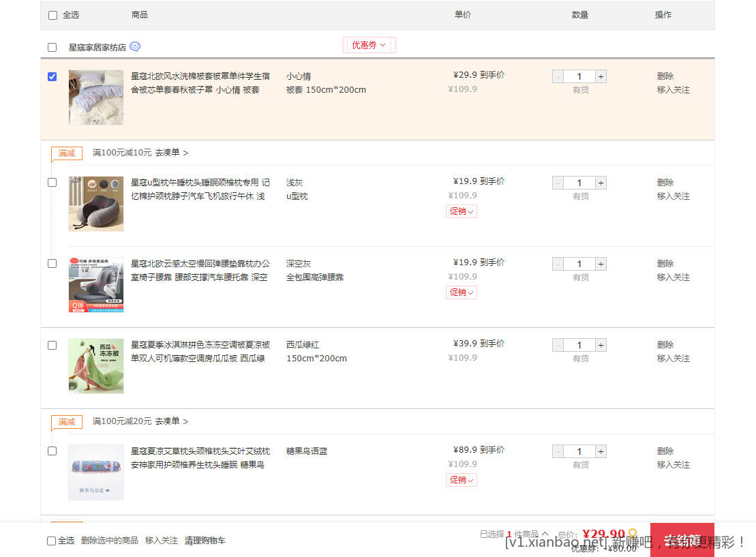Screen dimensions: 756x557
Task: Move u型枕 neck pillow to 关注
Action: point(673,196)
